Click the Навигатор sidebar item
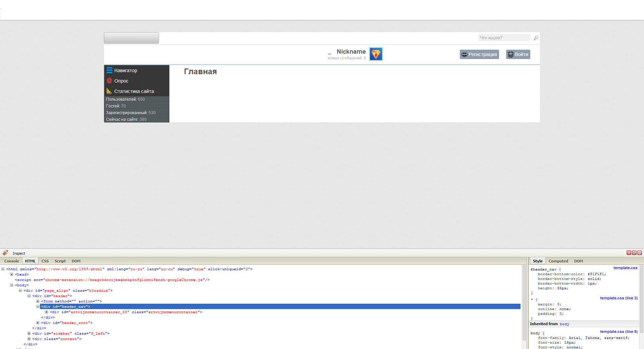 point(137,70)
